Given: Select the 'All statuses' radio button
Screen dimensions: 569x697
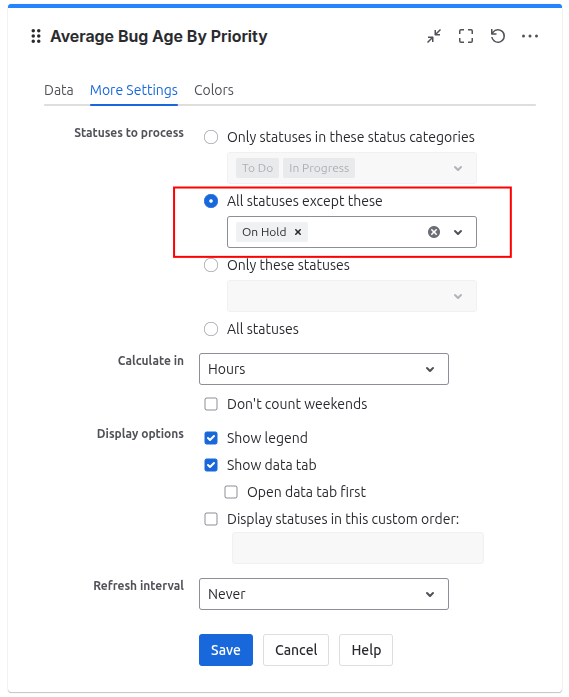Looking at the screenshot, I should pyautogui.click(x=211, y=329).
